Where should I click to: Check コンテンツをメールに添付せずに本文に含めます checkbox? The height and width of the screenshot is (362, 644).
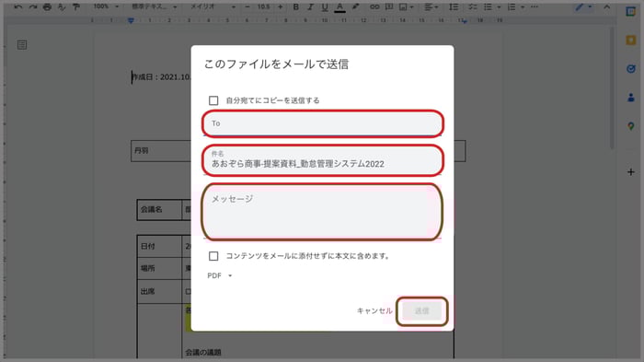(x=213, y=256)
